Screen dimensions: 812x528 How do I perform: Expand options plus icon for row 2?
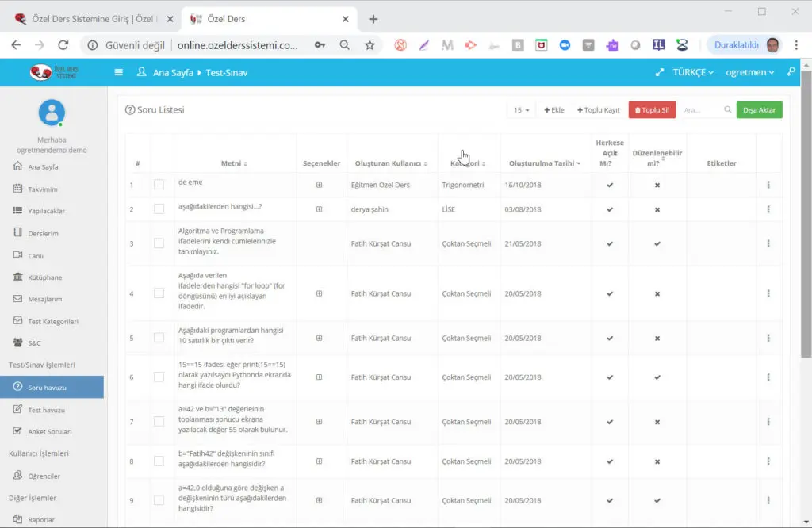pyautogui.click(x=319, y=209)
